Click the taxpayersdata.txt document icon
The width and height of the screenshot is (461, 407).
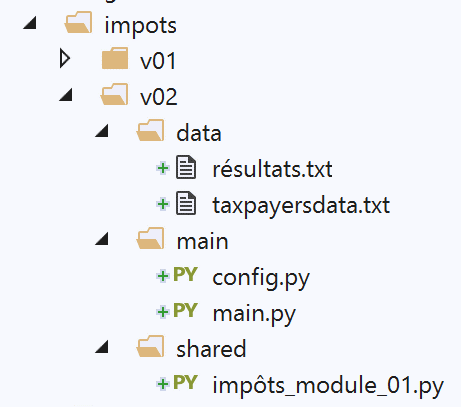click(186, 203)
